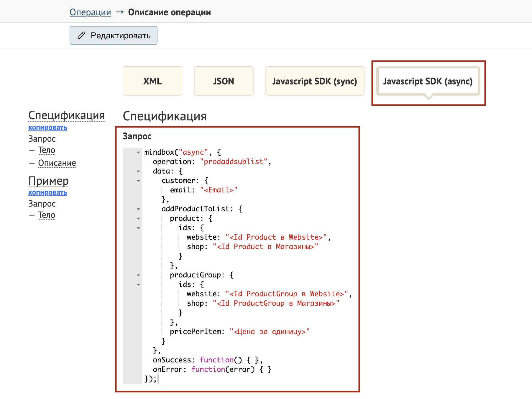Collapse the customer: { fold arrow

pyautogui.click(x=138, y=181)
